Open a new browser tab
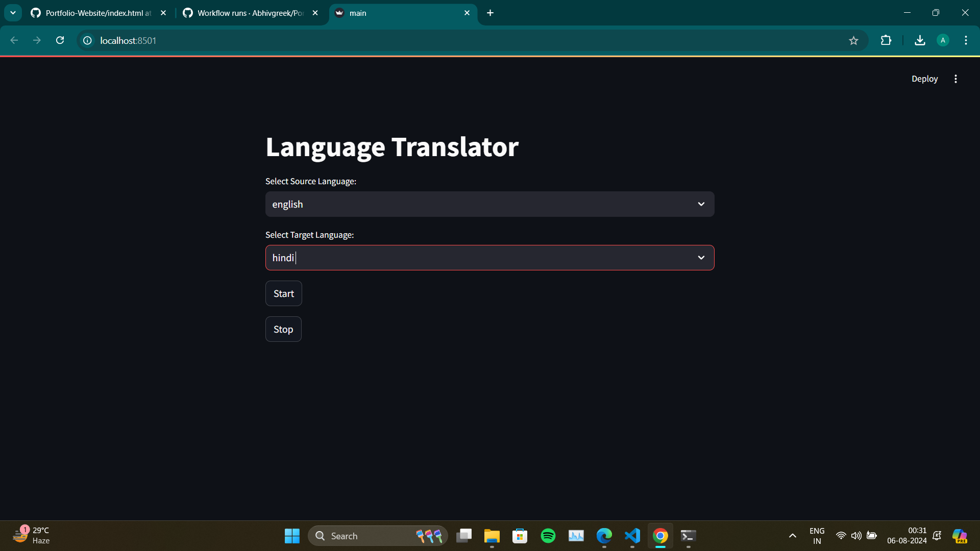This screenshot has width=980, height=551. (490, 13)
